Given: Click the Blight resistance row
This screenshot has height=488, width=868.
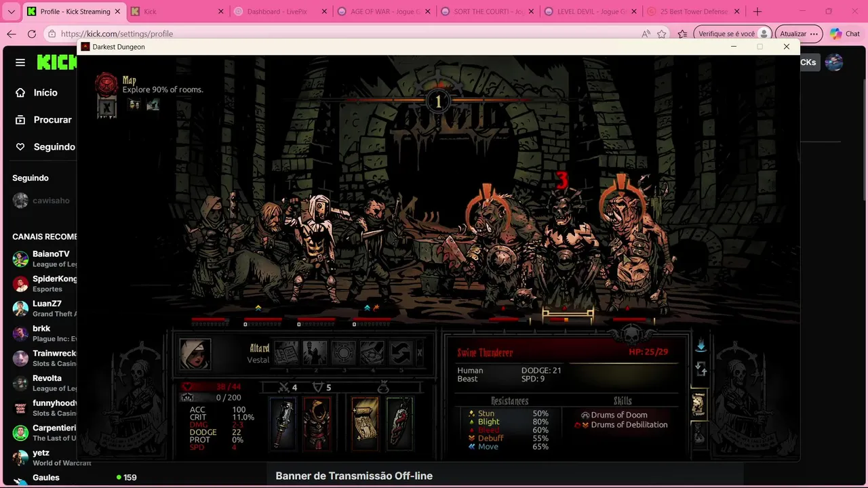Looking at the screenshot, I should [x=509, y=422].
